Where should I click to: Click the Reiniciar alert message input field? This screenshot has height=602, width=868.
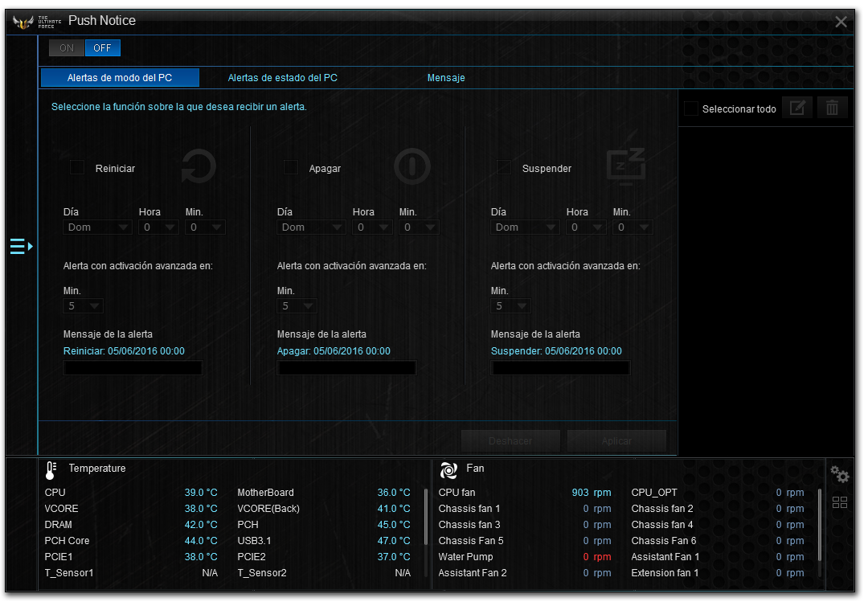[133, 368]
